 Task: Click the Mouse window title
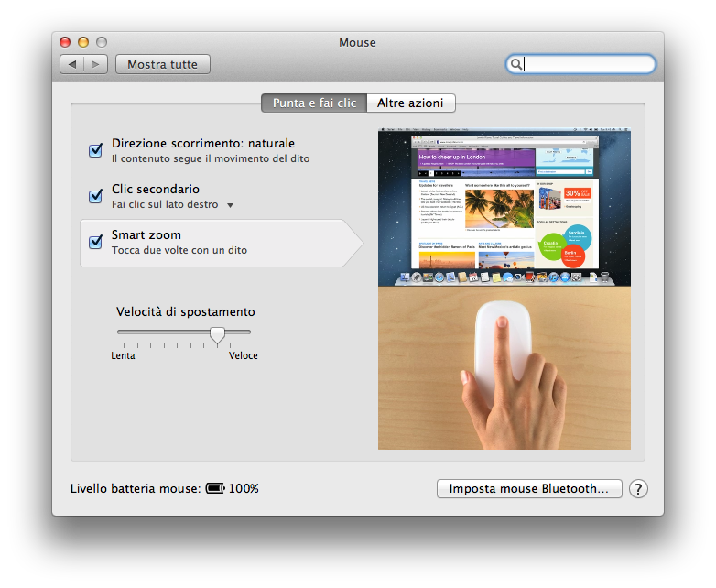357,42
